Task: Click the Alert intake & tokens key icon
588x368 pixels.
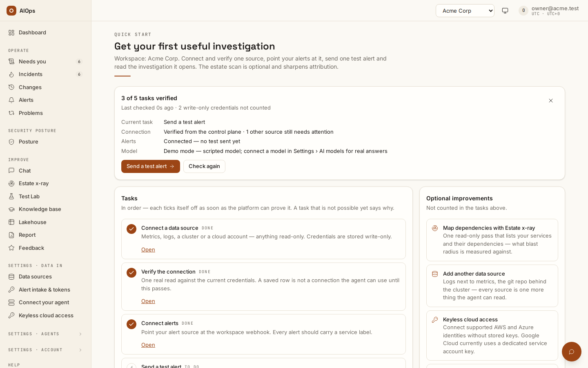Action: [x=11, y=289]
